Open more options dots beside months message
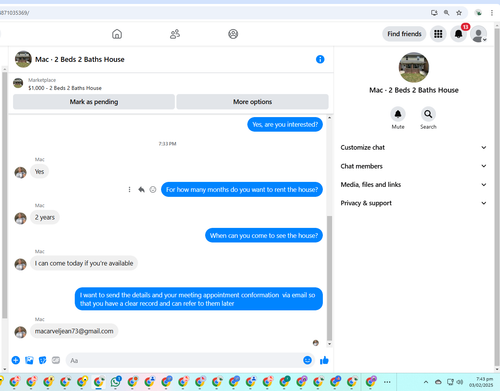This screenshot has width=500, height=391. pos(129,190)
